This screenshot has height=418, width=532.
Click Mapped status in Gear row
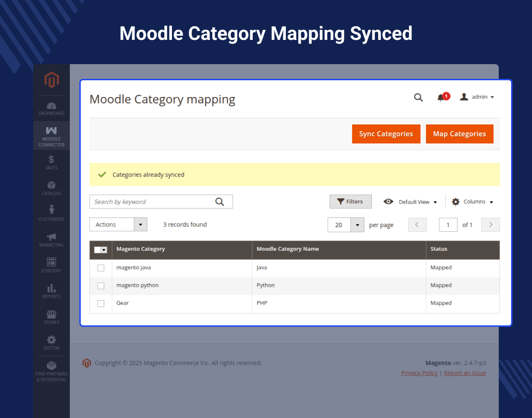point(441,303)
